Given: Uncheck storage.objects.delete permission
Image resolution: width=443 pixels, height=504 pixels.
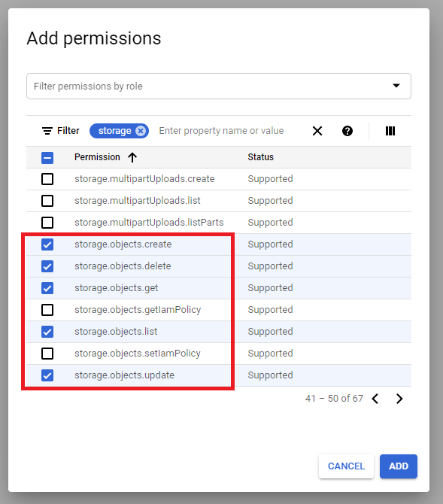Looking at the screenshot, I should (x=47, y=266).
